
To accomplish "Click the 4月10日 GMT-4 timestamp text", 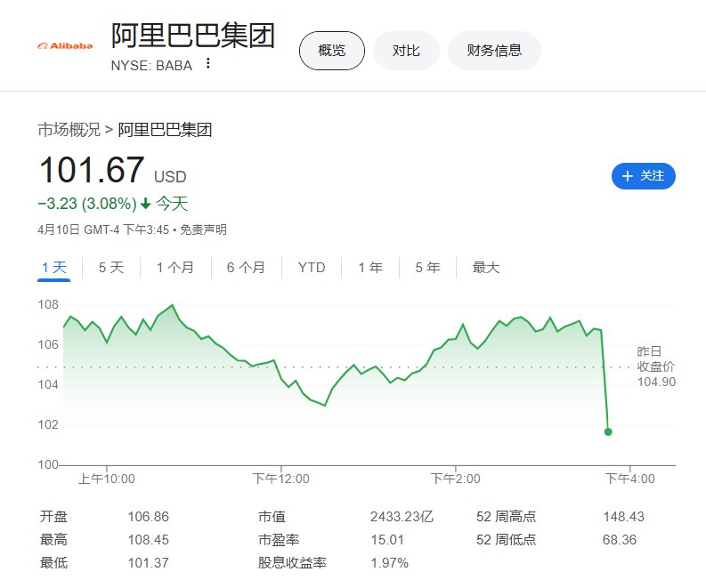I will [x=103, y=230].
